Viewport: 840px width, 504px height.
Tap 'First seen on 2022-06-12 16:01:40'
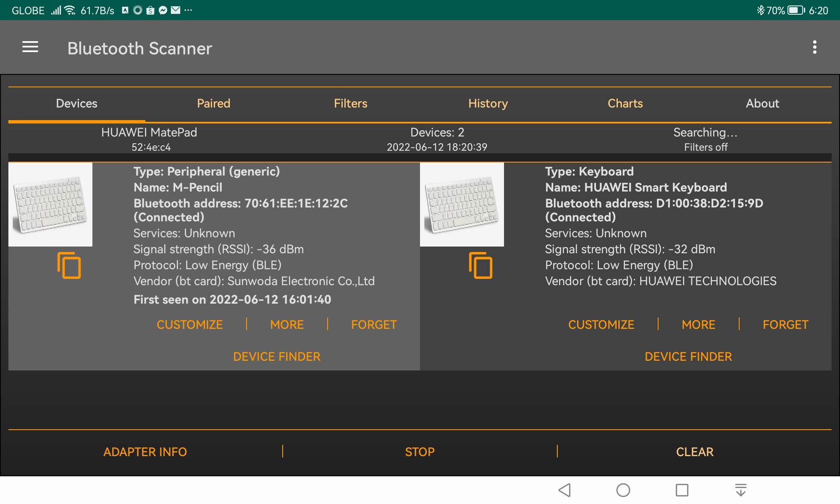pos(232,299)
